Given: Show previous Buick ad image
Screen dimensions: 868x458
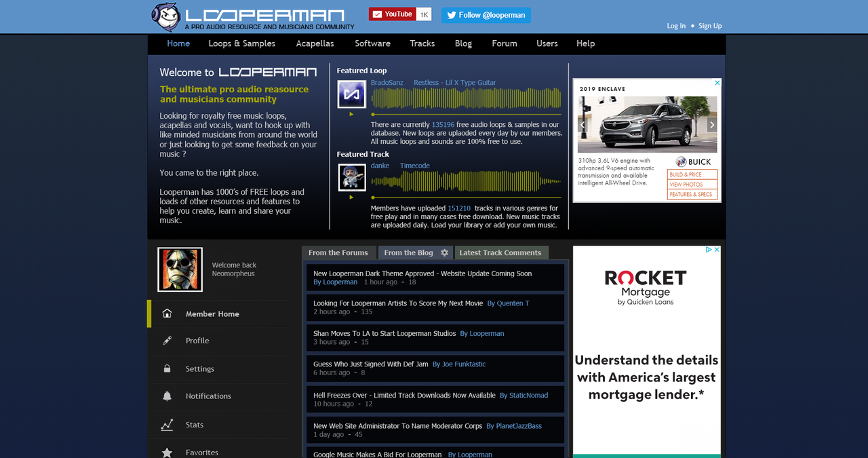Looking at the screenshot, I should 582,125.
